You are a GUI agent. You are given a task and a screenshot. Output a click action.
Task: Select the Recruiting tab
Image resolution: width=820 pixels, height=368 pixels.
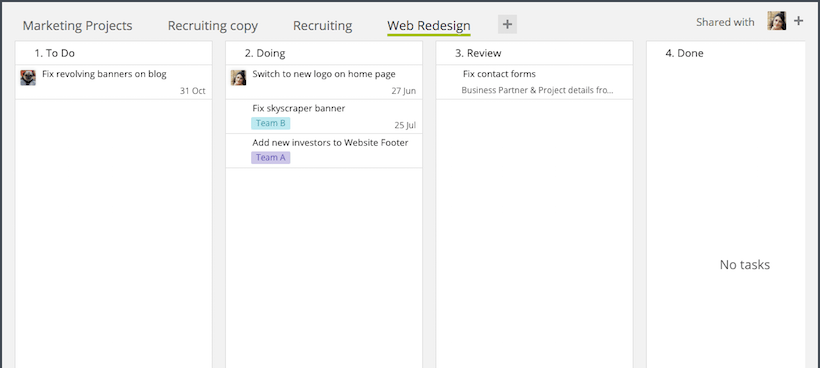pyautogui.click(x=323, y=26)
